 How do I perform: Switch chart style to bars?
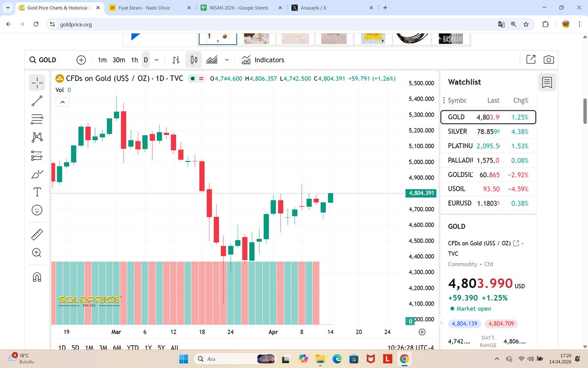[176, 60]
